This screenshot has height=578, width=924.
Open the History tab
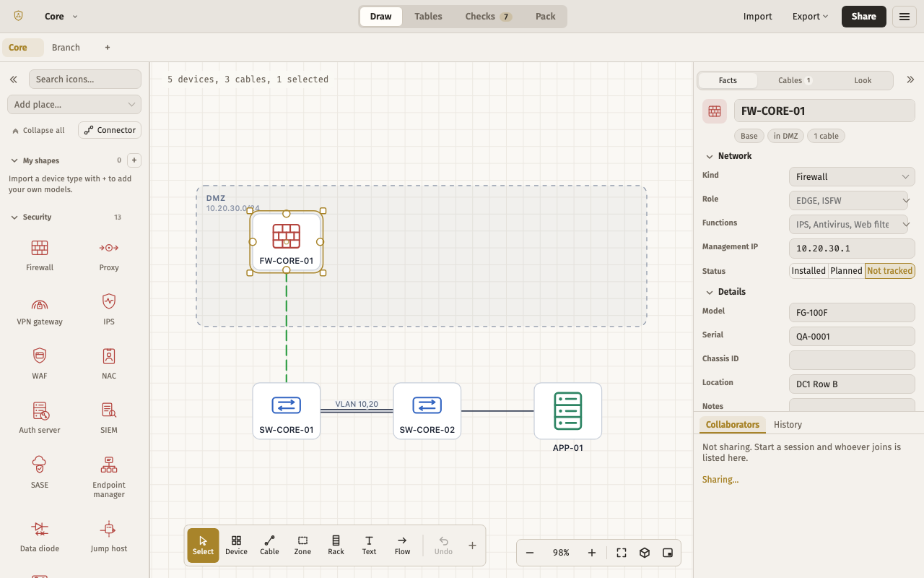coord(788,425)
